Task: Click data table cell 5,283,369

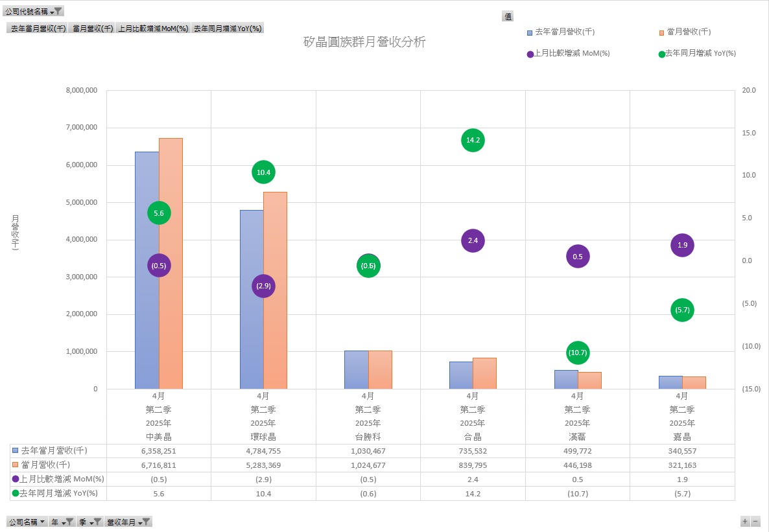Action: point(263,465)
